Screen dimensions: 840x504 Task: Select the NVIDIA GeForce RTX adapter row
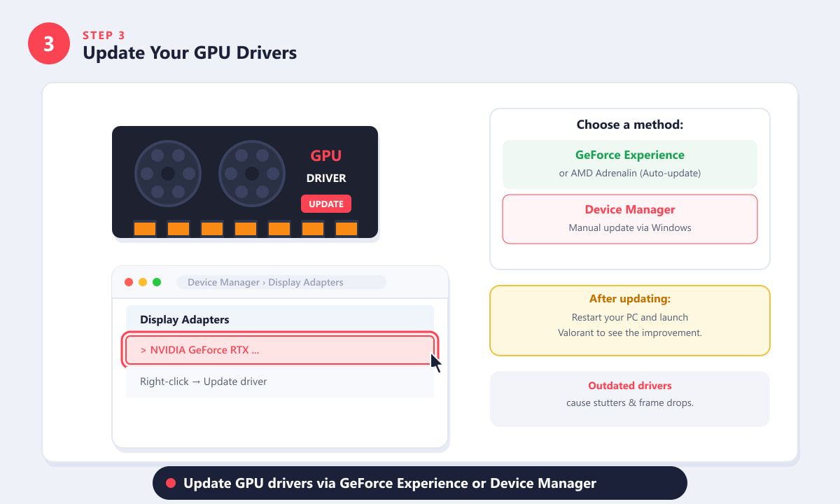tap(280, 351)
